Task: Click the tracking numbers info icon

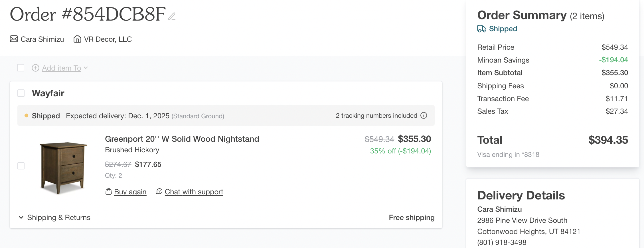Action: (x=424, y=115)
